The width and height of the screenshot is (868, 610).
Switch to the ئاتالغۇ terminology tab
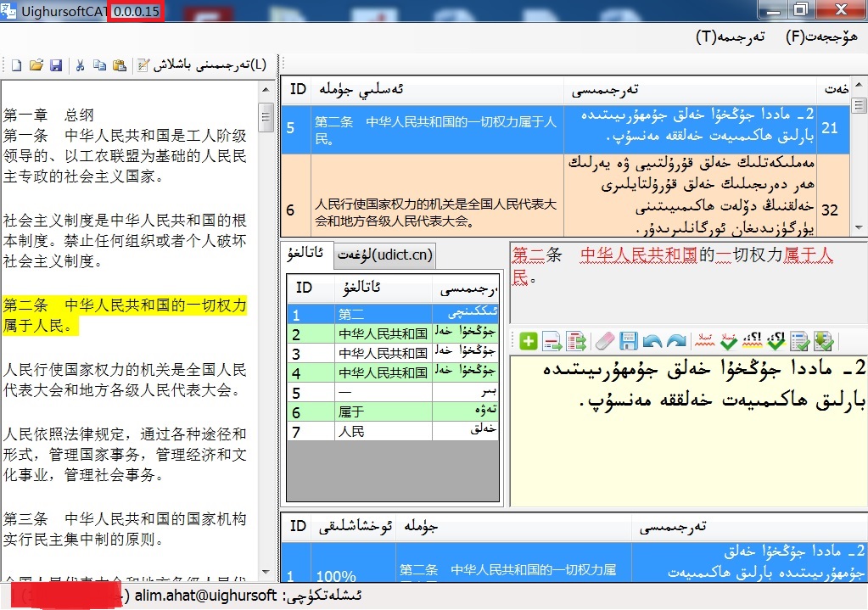pos(306,254)
